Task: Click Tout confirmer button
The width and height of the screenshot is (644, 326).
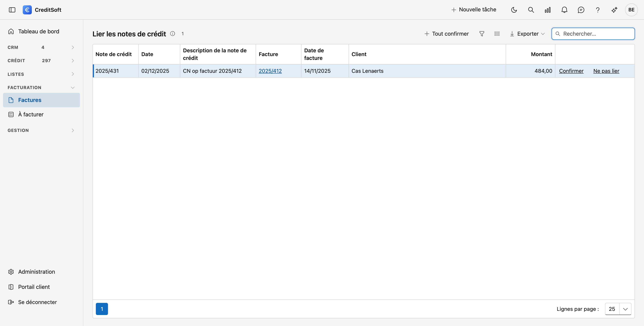Action: (446, 34)
